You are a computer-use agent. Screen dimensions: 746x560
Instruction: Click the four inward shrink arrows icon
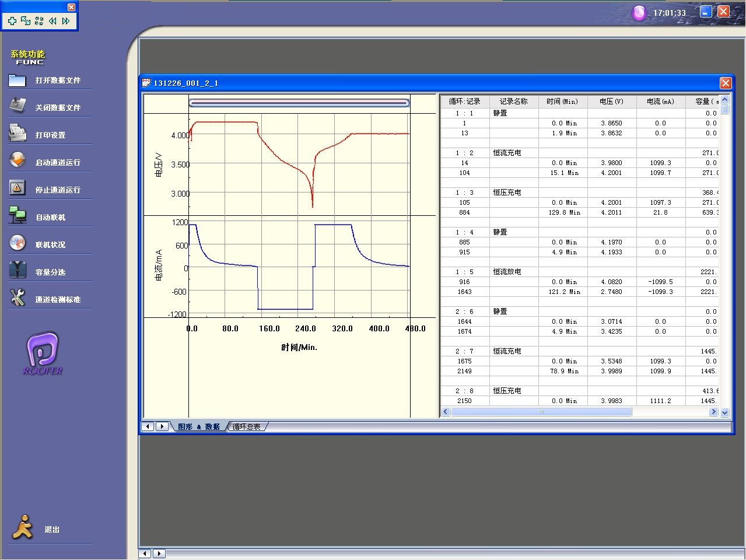pyautogui.click(x=39, y=21)
